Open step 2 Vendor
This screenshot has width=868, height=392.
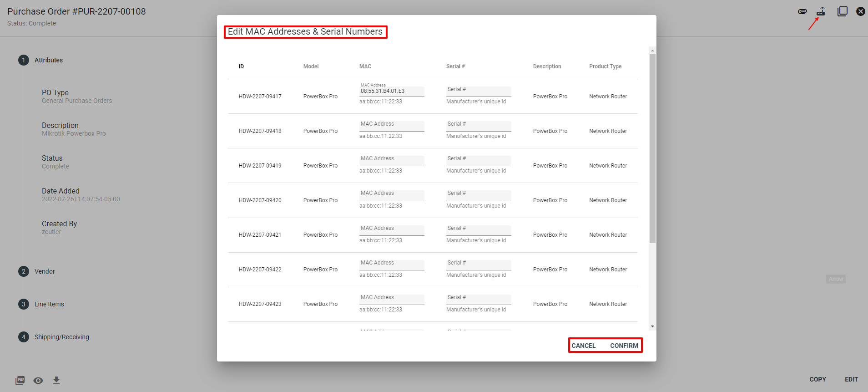click(x=36, y=271)
